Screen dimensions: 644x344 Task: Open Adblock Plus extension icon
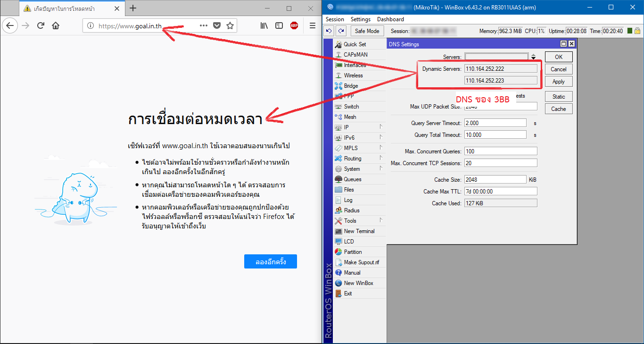click(x=294, y=25)
